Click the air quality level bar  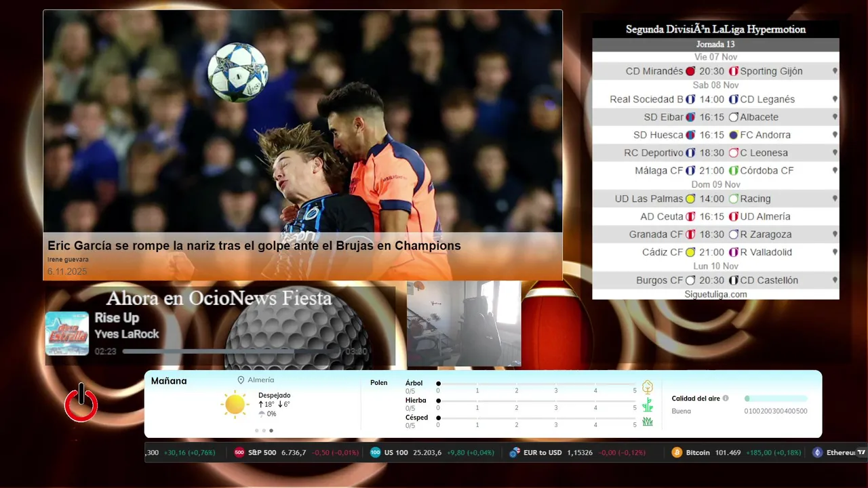[x=776, y=399]
